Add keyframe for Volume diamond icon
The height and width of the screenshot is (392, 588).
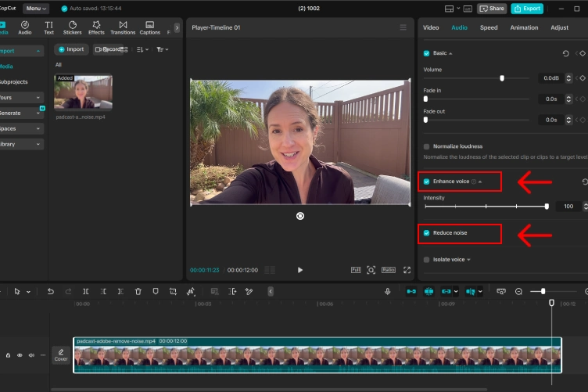[x=583, y=78]
